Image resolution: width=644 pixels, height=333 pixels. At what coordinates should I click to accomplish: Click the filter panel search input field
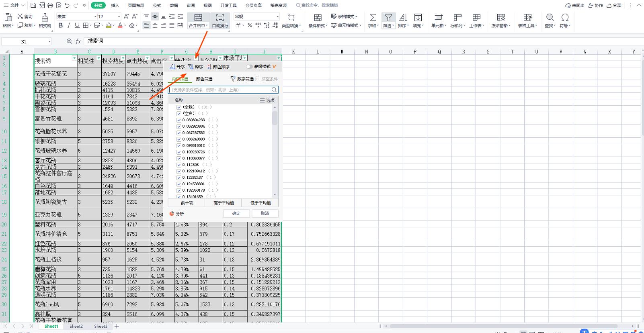pos(220,90)
